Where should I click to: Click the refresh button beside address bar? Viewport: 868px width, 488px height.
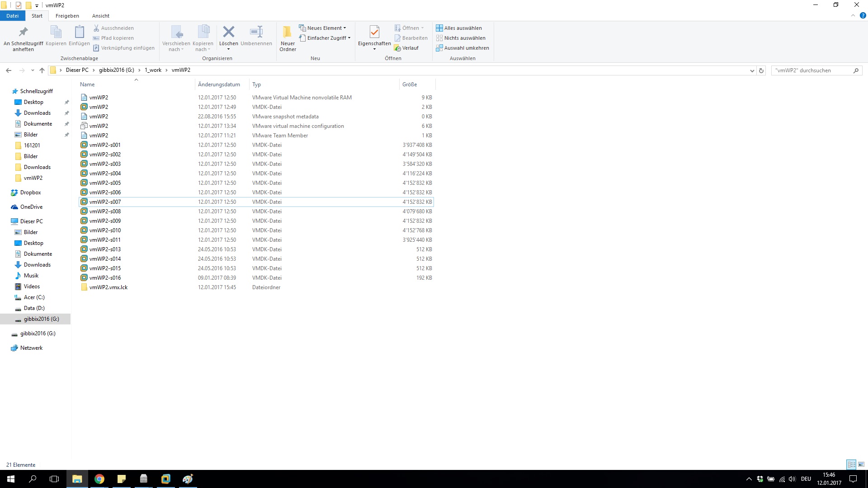[x=761, y=70]
